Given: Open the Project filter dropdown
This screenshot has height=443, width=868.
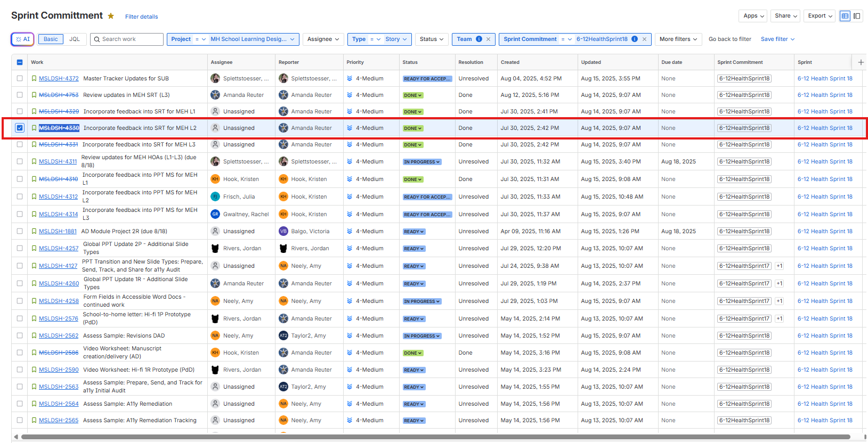Looking at the screenshot, I should [x=233, y=39].
